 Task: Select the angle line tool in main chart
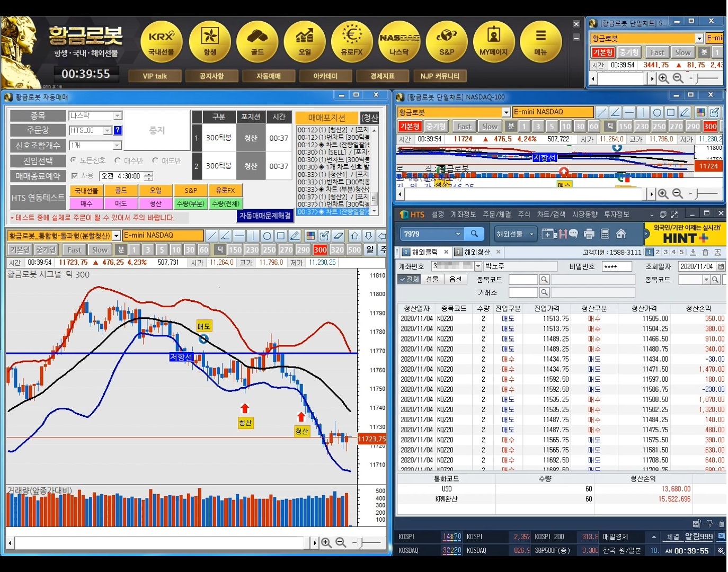pos(225,236)
